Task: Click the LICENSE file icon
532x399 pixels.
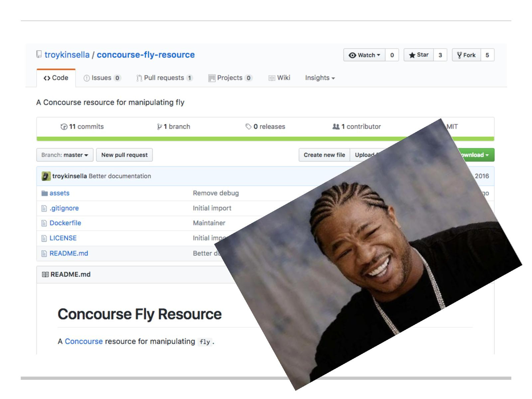Action: [44, 238]
